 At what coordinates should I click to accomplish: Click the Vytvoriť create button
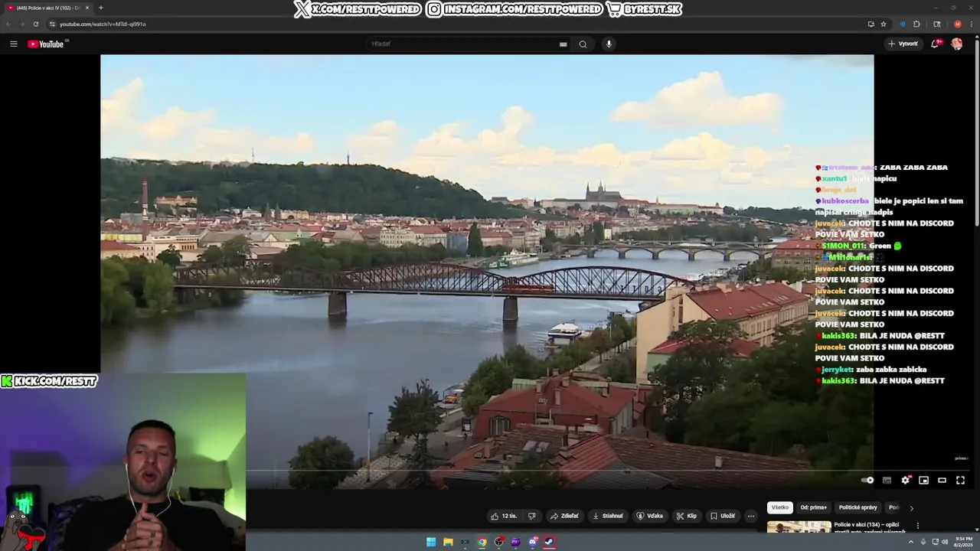[x=903, y=44]
